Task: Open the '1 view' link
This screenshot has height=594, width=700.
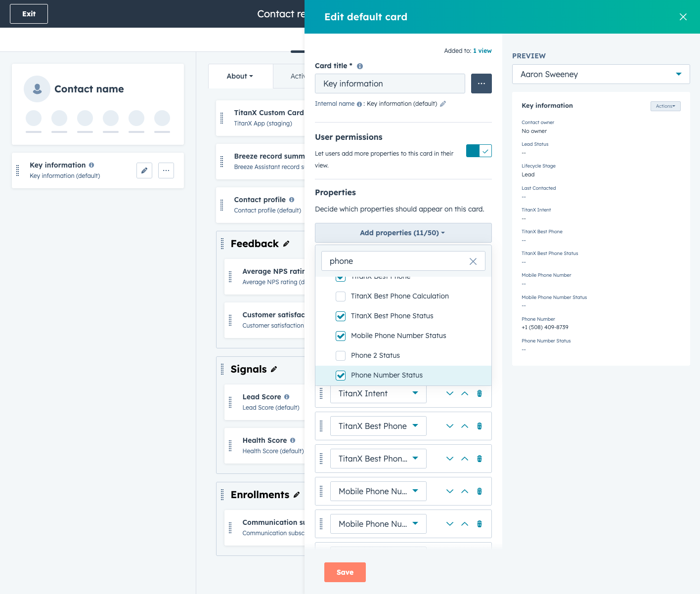Action: (482, 51)
